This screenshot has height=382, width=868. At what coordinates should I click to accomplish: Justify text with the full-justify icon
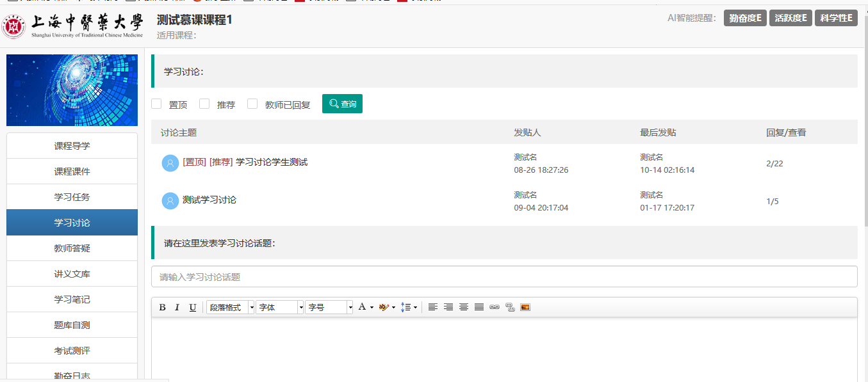click(x=479, y=307)
